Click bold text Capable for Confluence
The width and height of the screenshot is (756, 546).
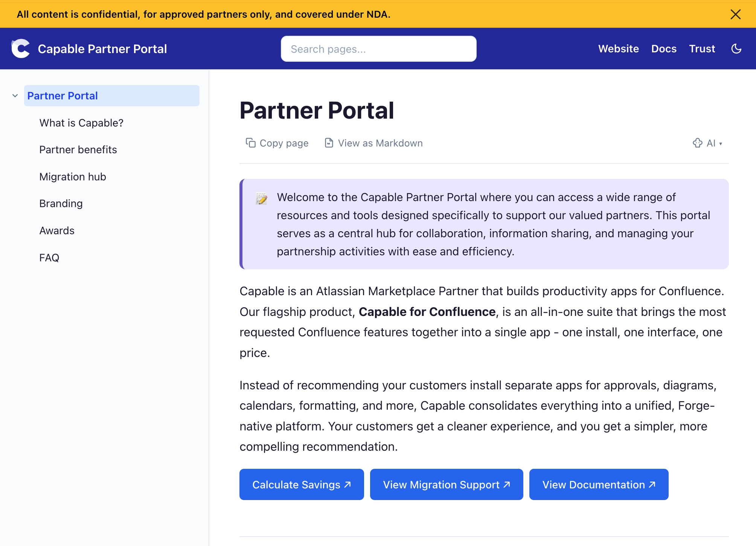(427, 312)
